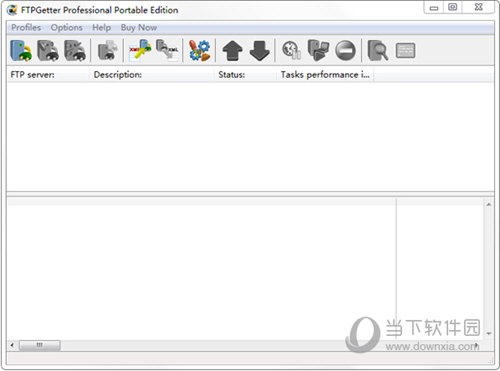Click the new FTP profile icon
The image size is (500, 371).
coord(21,51)
